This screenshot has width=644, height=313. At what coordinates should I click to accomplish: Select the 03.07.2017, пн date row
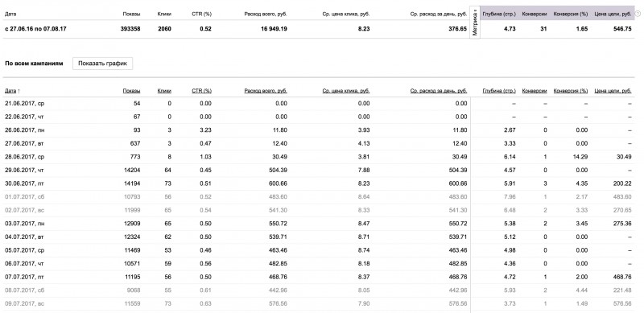[x=318, y=224]
